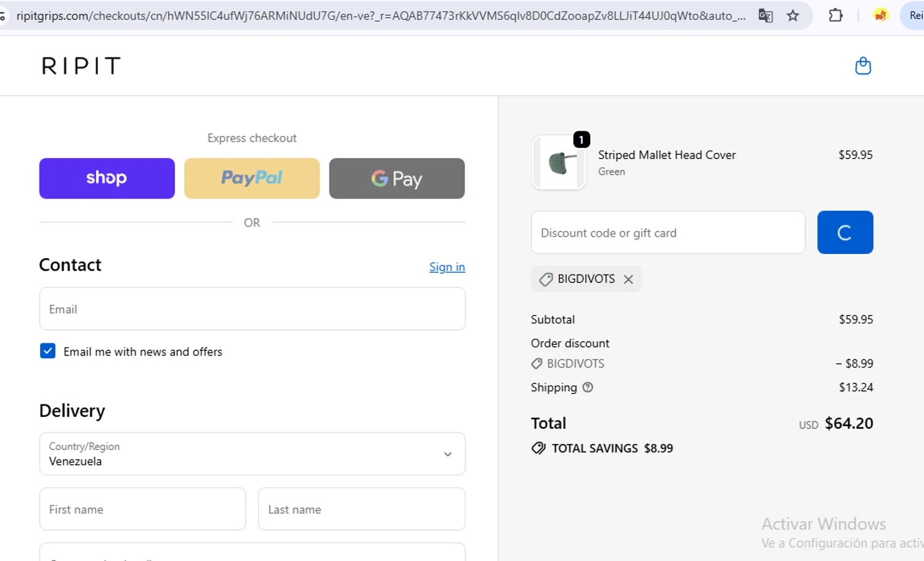The height and width of the screenshot is (561, 924).
Task: Bookmark this page with the star icon
Action: 793,15
